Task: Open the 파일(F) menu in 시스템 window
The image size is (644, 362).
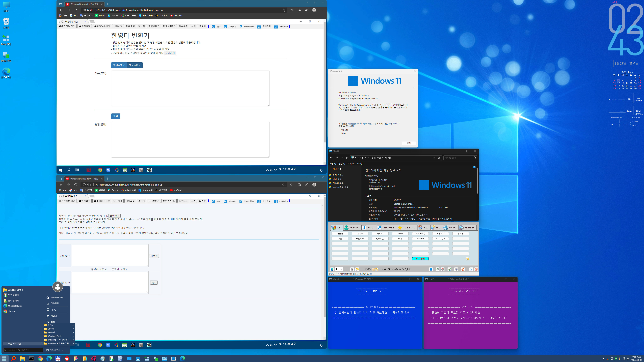Action: pyautogui.click(x=333, y=164)
